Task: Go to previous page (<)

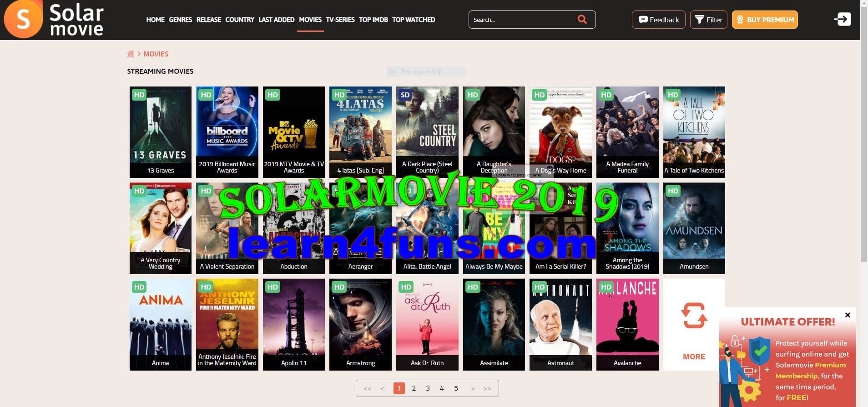Action: click(382, 388)
